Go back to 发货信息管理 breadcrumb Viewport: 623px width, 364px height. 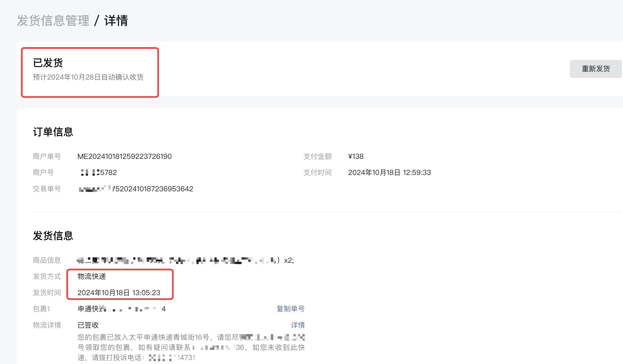click(53, 21)
